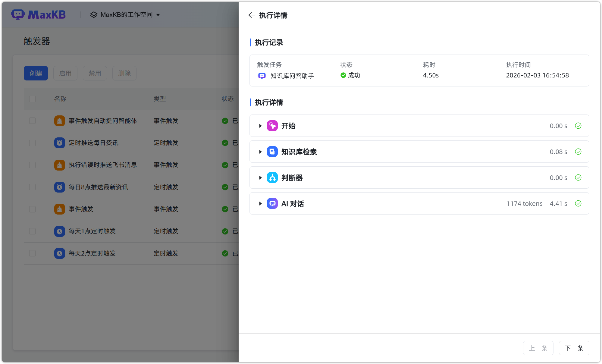602x364 pixels.
Task: Click the 判断器 node icon
Action: tap(272, 177)
